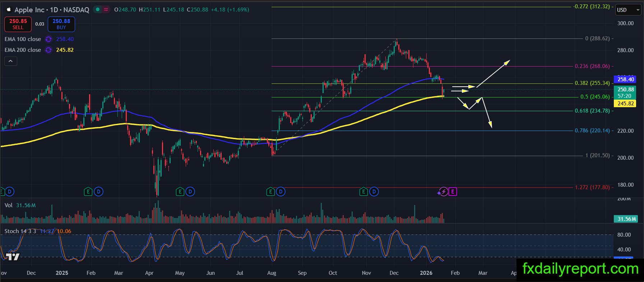Click the 80.00 level on Stoch scale
The width and height of the screenshot is (644, 282).
[624, 235]
